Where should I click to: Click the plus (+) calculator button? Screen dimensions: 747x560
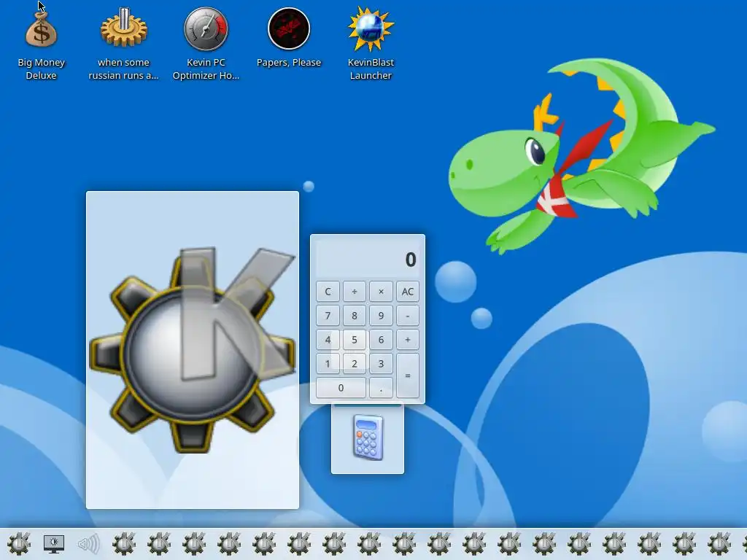tap(407, 340)
